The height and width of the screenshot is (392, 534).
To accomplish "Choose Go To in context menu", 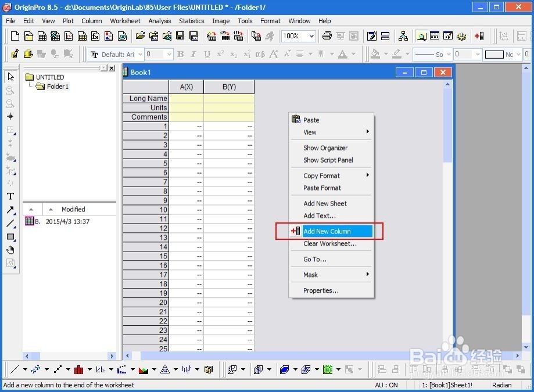I will point(331,259).
